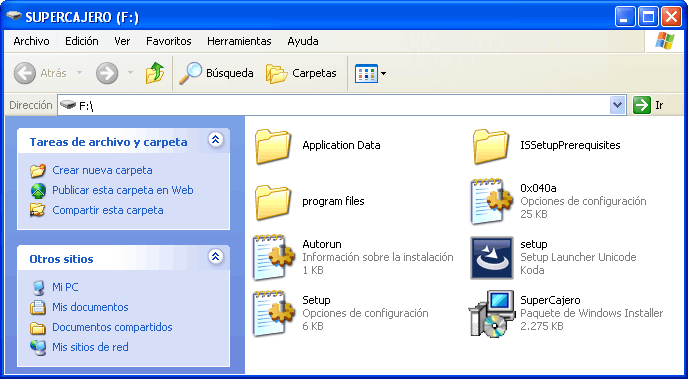The image size is (688, 379).
Task: Open the Búsqueda search tool
Action: point(216,73)
